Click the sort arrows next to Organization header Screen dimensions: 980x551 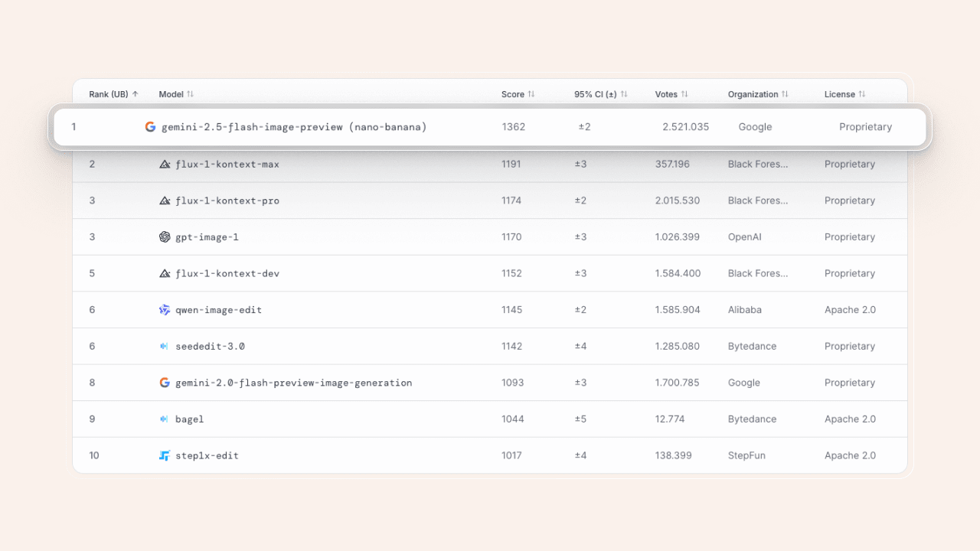pyautogui.click(x=785, y=94)
